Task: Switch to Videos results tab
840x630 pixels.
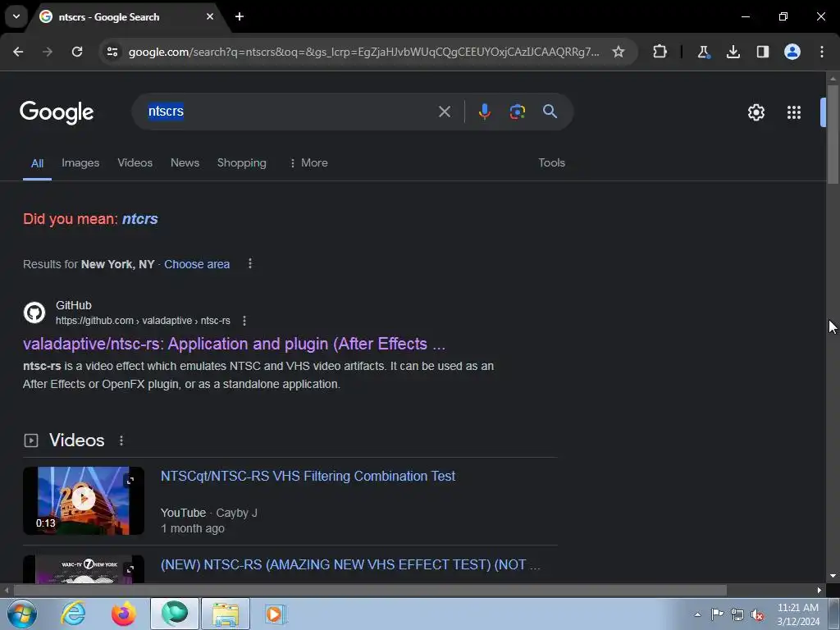Action: coord(135,163)
